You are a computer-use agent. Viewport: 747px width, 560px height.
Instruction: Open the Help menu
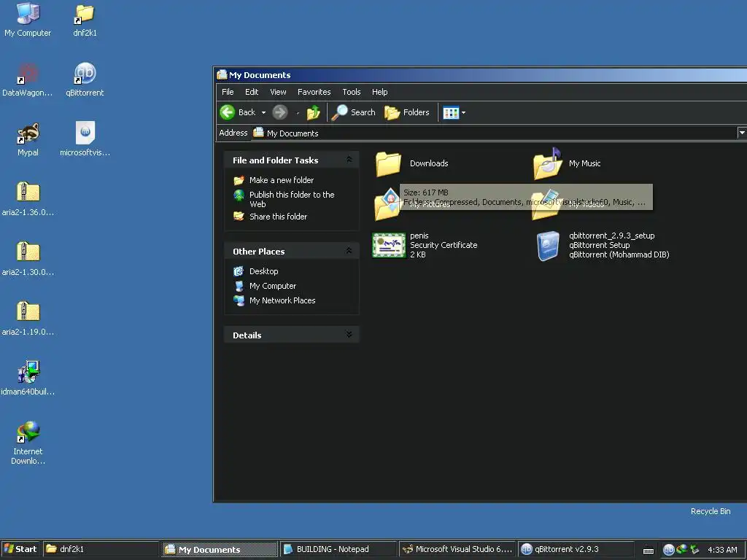(x=379, y=92)
